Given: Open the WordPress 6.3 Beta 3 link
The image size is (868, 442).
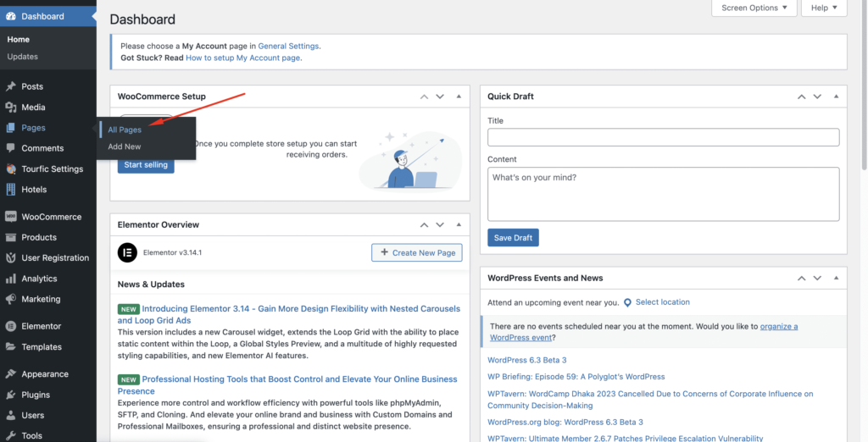Looking at the screenshot, I should (527, 360).
